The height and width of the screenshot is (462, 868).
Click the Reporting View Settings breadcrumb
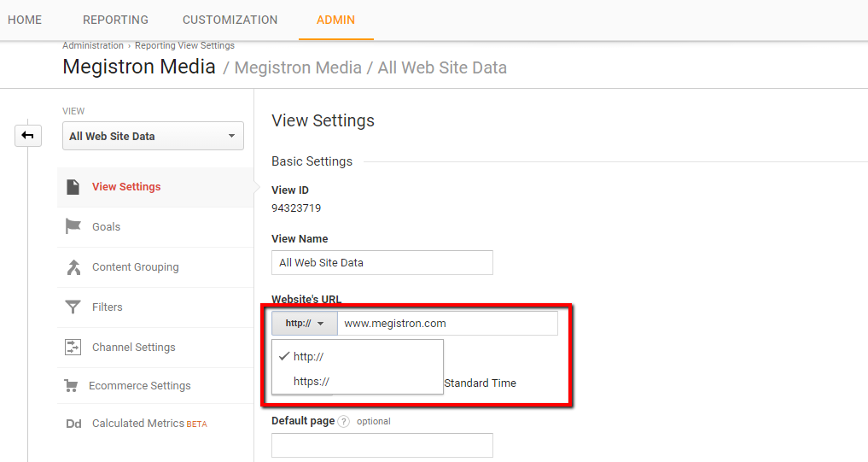click(x=185, y=45)
